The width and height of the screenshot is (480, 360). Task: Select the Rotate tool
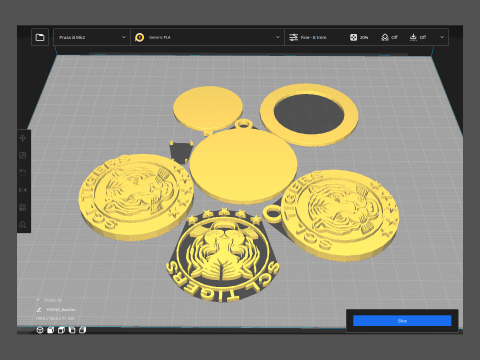point(23,173)
